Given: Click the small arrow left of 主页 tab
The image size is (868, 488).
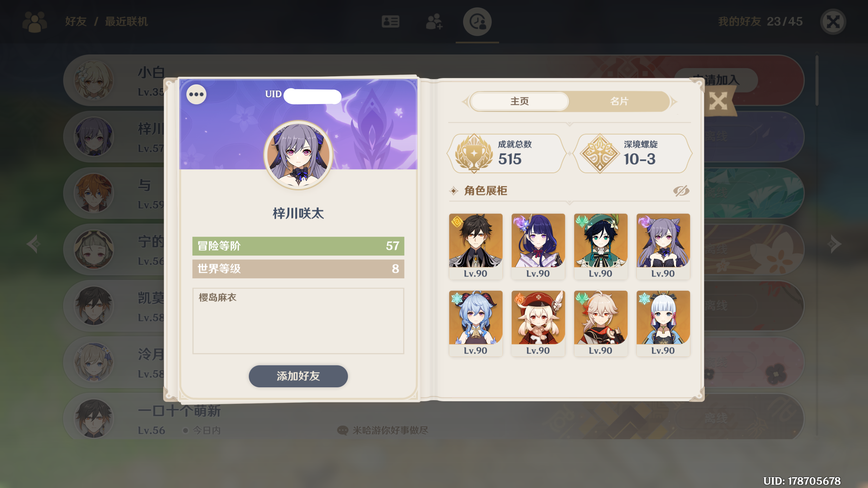Looking at the screenshot, I should tap(465, 101).
